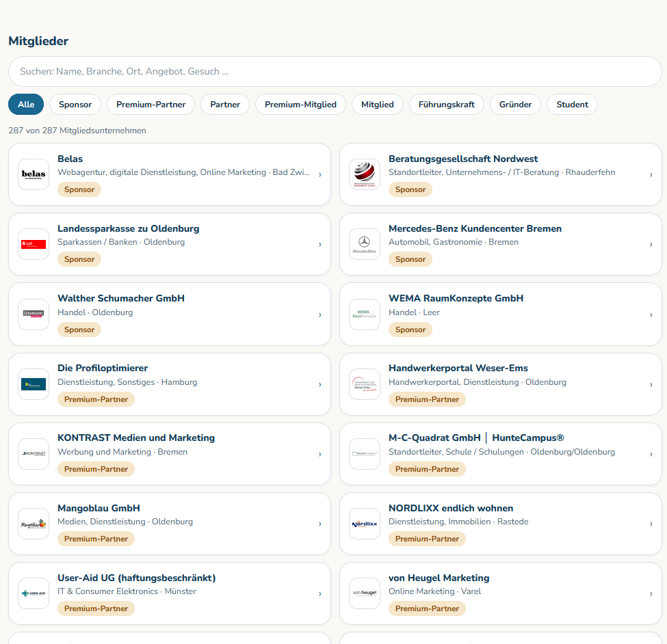Click 'Handel · Leer' description text
The width and height of the screenshot is (667, 644).
pos(414,312)
